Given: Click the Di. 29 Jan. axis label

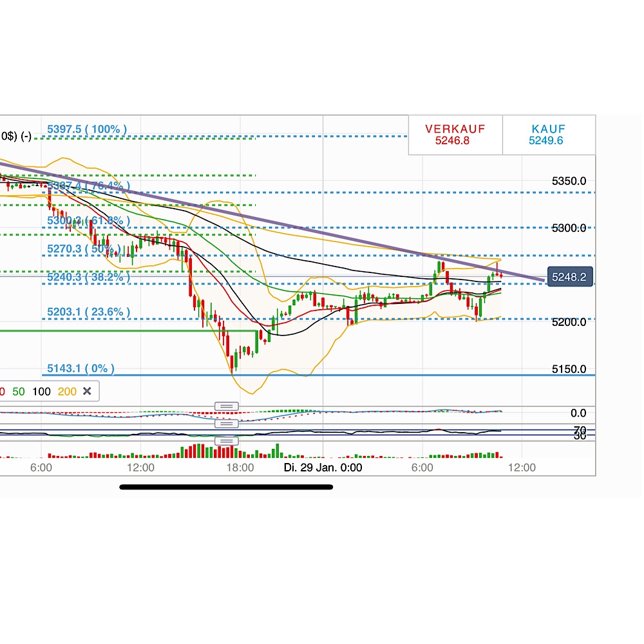Looking at the screenshot, I should (x=323, y=467).
